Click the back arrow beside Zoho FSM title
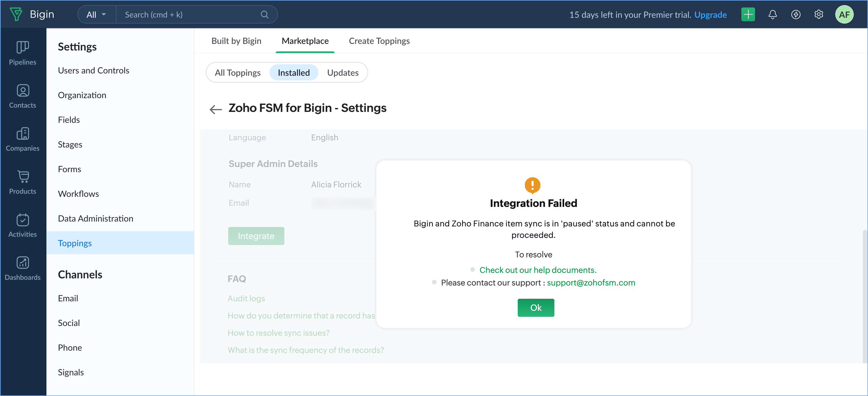Screen dimensions: 868x396 coord(215,109)
